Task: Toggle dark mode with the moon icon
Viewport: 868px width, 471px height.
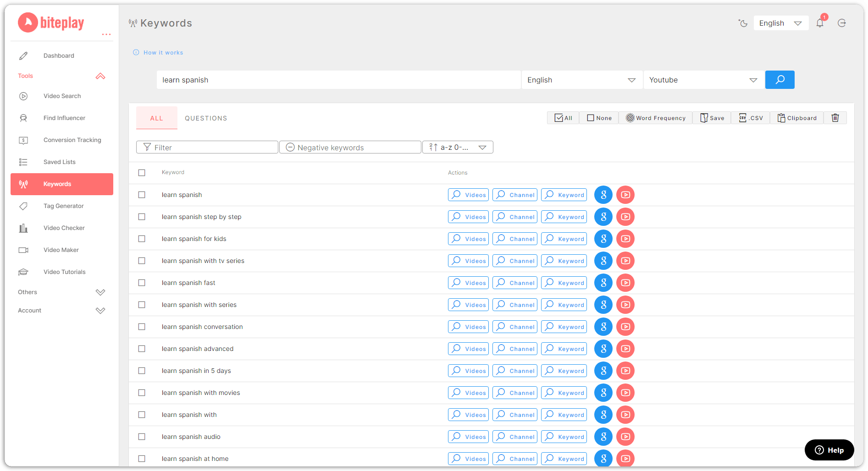Action: click(x=743, y=23)
